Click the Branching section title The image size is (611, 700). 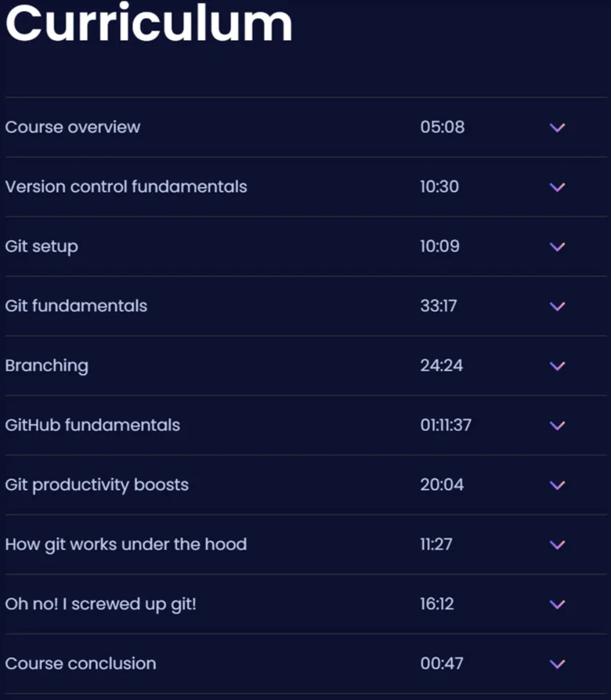pyautogui.click(x=47, y=366)
